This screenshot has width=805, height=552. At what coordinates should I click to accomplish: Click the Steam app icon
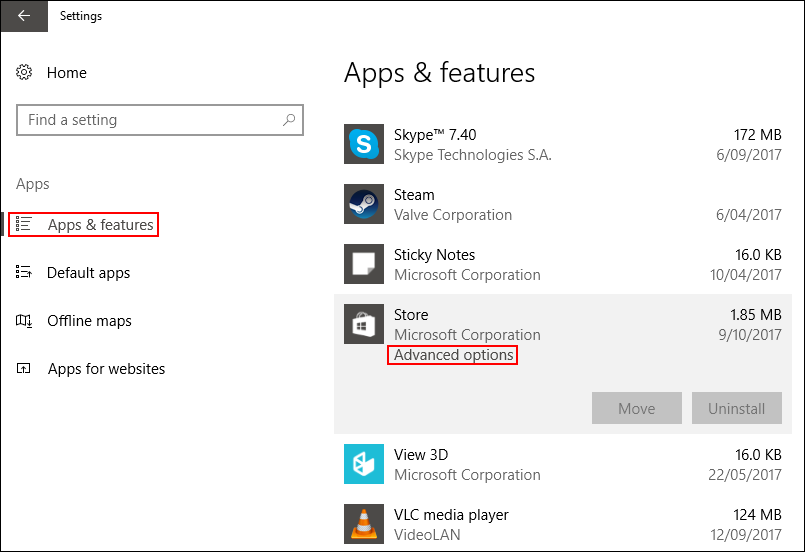coord(363,204)
